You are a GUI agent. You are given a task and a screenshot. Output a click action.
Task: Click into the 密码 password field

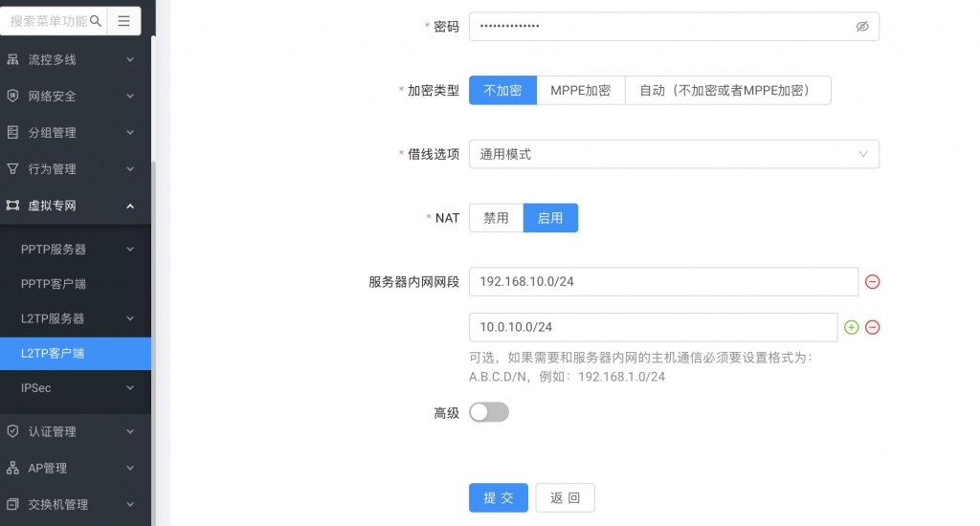(x=674, y=26)
